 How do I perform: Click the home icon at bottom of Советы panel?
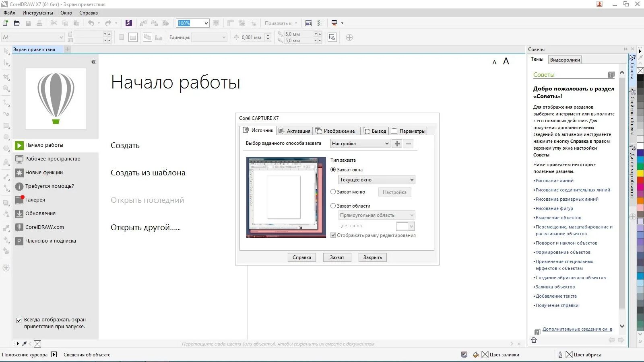534,340
